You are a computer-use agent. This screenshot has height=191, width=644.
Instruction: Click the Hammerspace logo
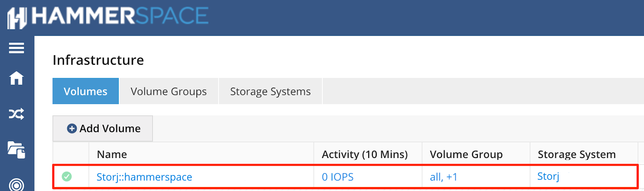click(x=108, y=17)
